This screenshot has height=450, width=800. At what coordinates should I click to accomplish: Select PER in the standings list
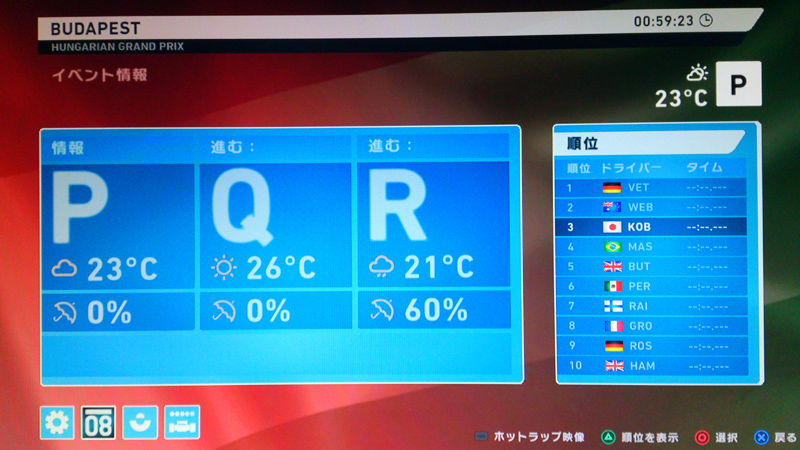[651, 286]
